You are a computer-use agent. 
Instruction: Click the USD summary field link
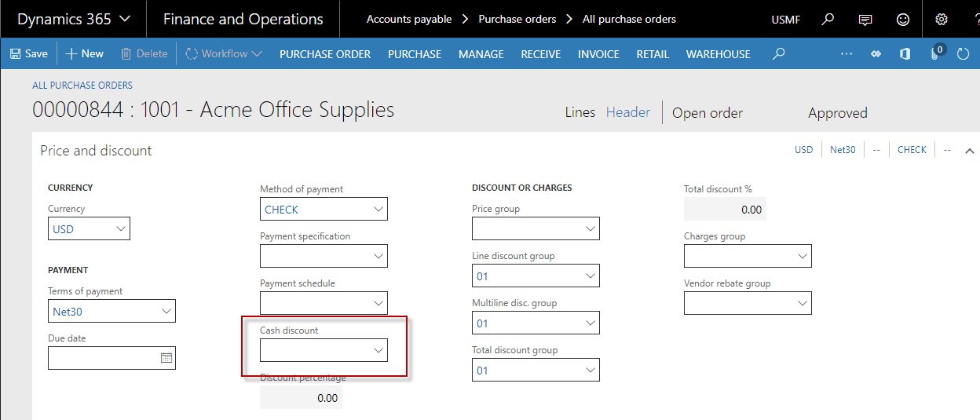pos(804,149)
